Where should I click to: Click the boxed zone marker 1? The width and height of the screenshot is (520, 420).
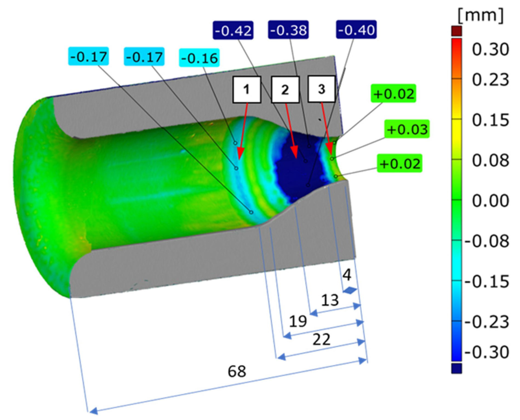pyautogui.click(x=247, y=90)
